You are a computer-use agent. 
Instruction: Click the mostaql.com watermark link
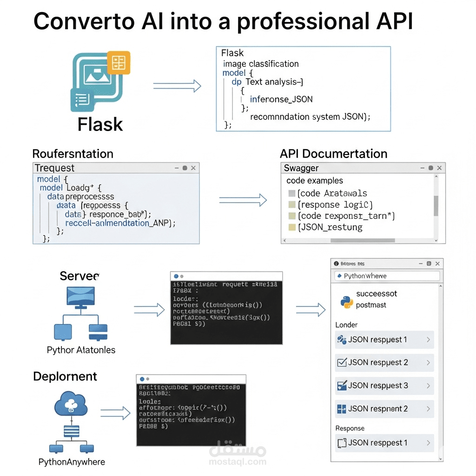point(238,462)
